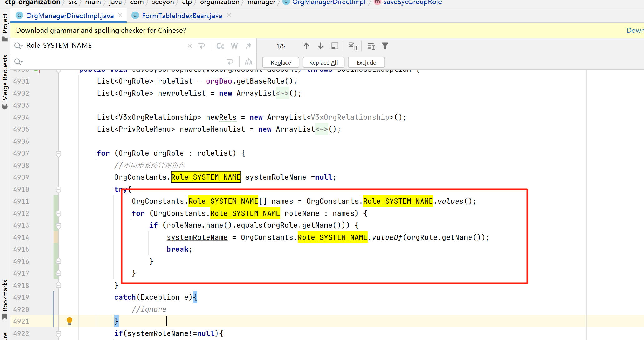Click the multiple cursors settings icon
This screenshot has width=644, height=340.
tap(371, 46)
